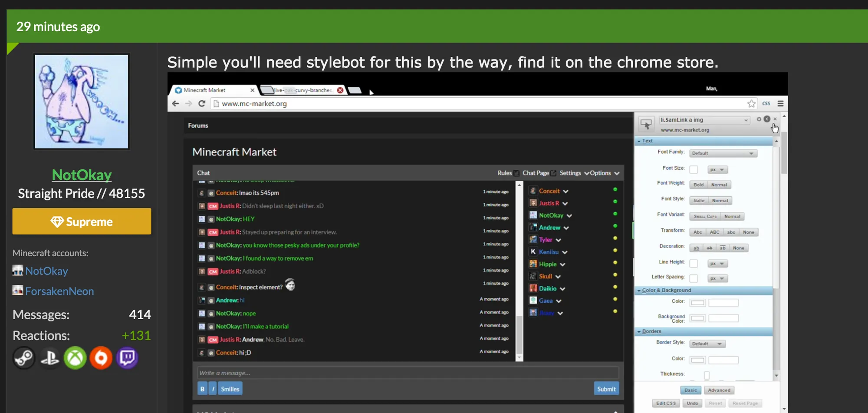Expand the chat Options menu
Screen dimensions: 868x413
605,173
